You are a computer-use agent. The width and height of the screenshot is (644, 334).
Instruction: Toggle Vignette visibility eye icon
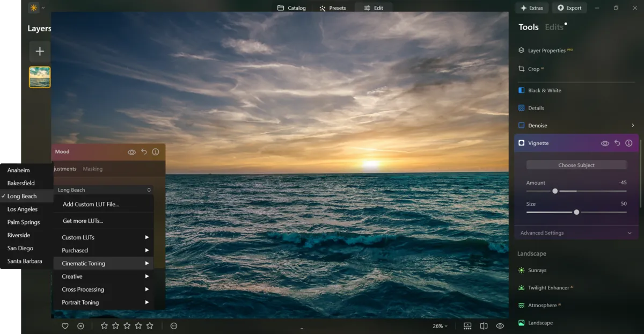coord(605,143)
